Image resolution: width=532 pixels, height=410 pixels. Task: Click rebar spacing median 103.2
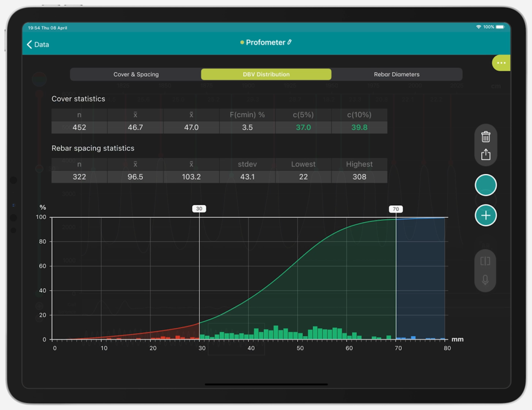coord(191,177)
